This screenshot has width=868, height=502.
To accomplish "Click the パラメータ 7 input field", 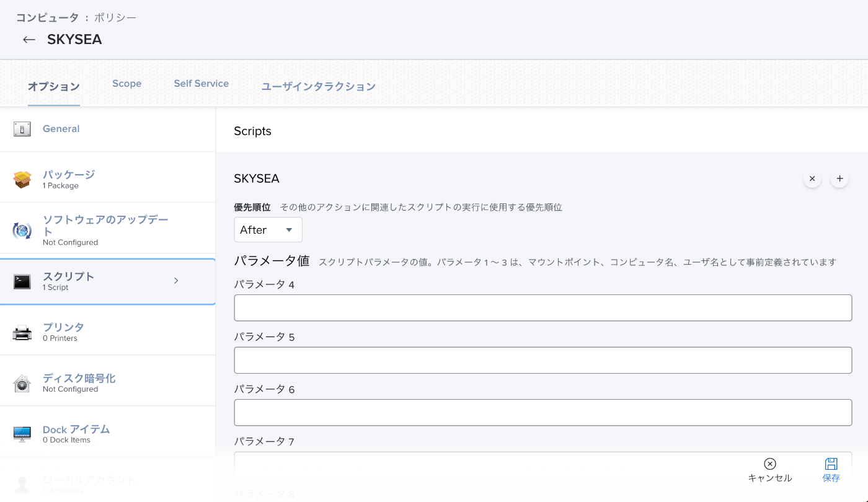I will [x=543, y=464].
